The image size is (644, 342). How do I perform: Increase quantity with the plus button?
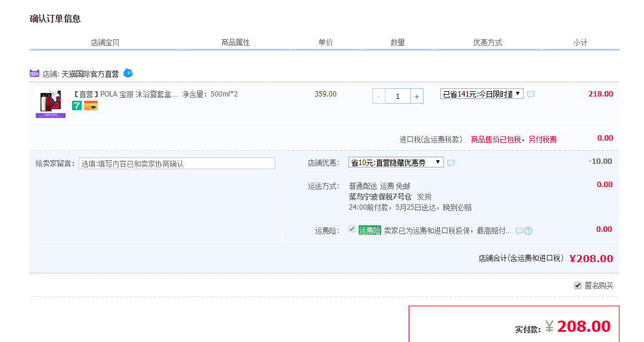click(x=417, y=96)
